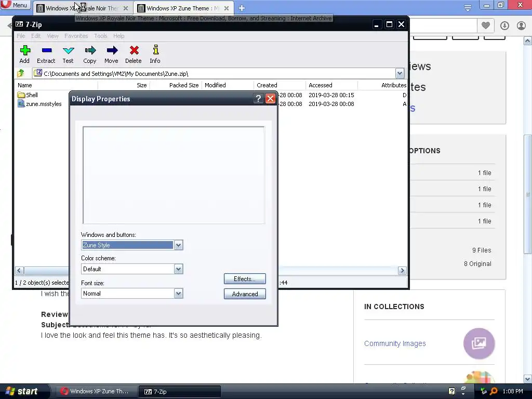Sort by Accessed column header
The height and width of the screenshot is (399, 532).
tap(331, 85)
